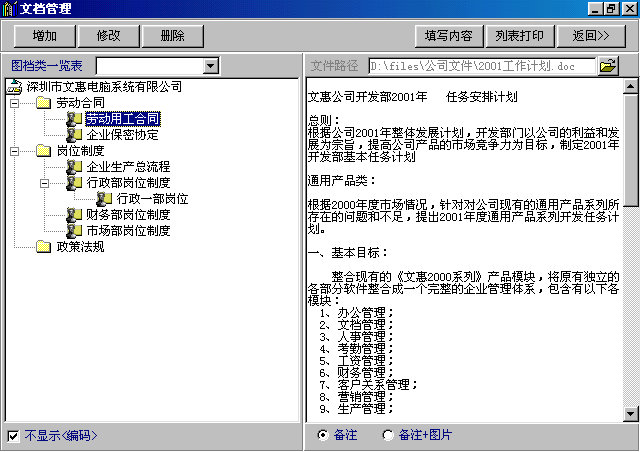The width and height of the screenshot is (640, 452).
Task: Click the 企业生产总流程 document icon
Action: [x=74, y=167]
